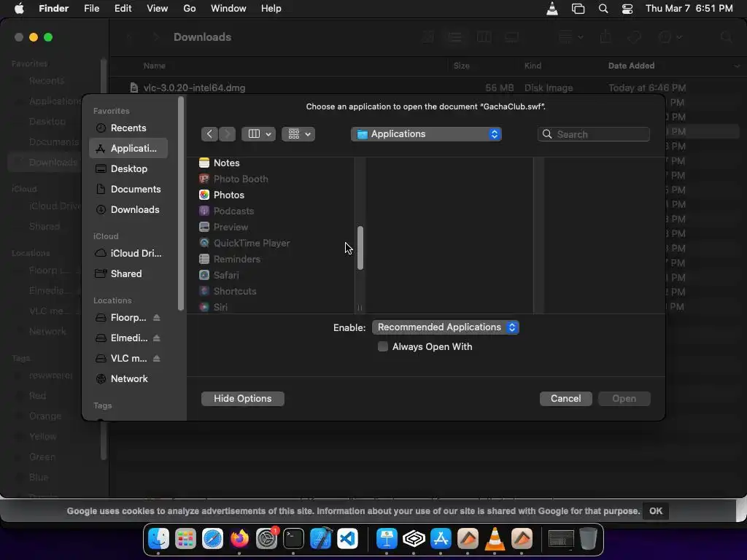Open the Help menu

coord(271,9)
